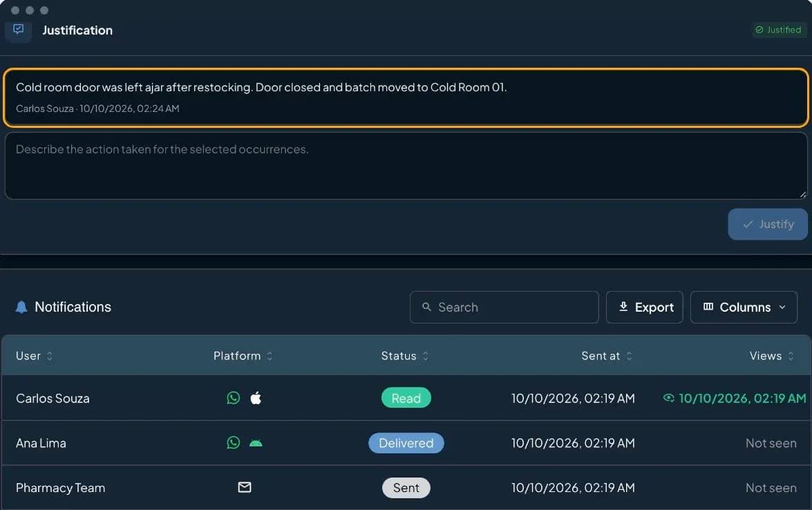Viewport: 812px width, 510px height.
Task: Click the Justify button
Action: [x=768, y=224]
